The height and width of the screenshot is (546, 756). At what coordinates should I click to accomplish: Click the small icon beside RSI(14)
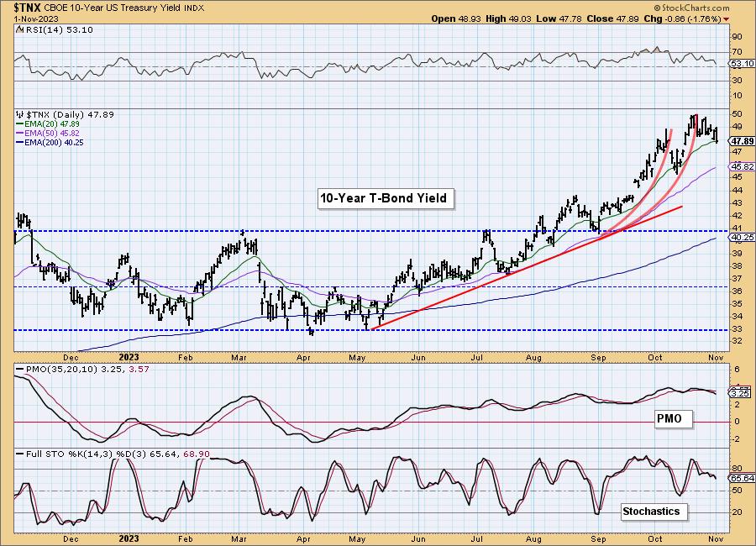point(19,29)
